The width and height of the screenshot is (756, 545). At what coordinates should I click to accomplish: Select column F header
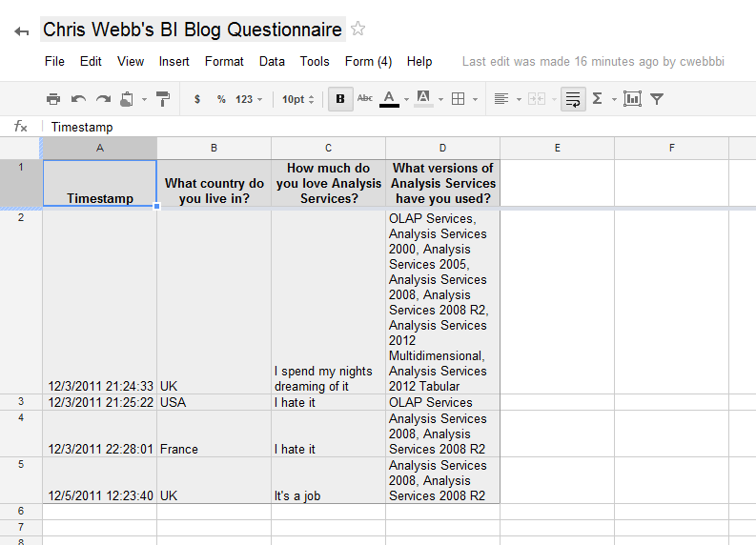[x=671, y=148]
